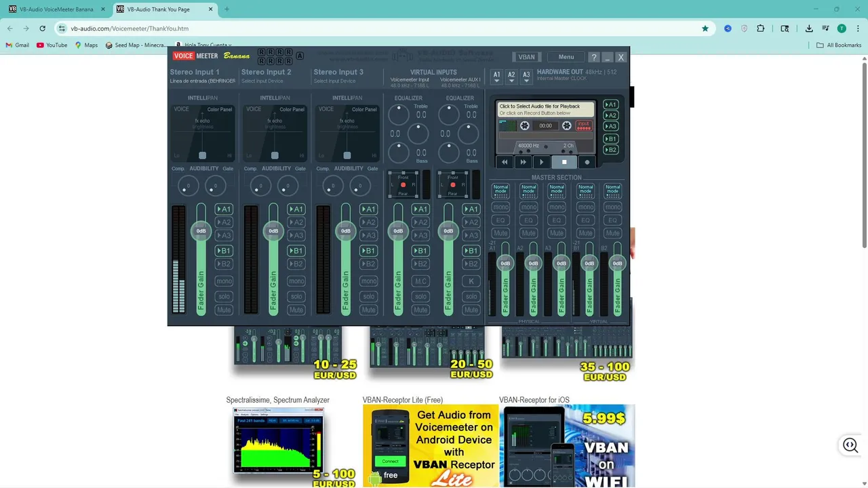Viewport: 868px width, 488px height.
Task: Change Normal mode on master B2 bus
Action: pos(613,191)
